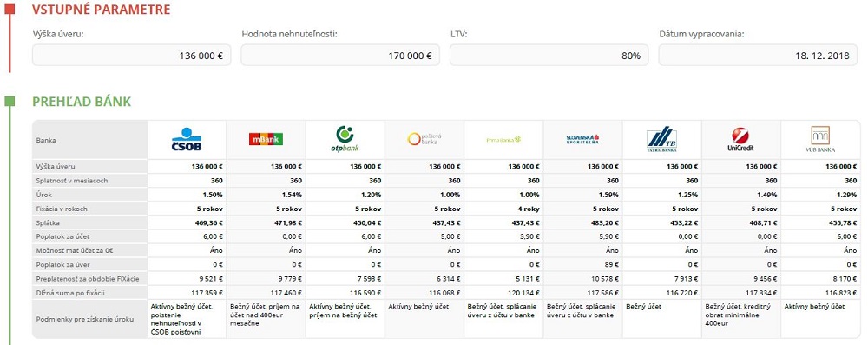Click the 5 131 € overpayment cell
This screenshot has height=345, width=868.
coord(503,279)
